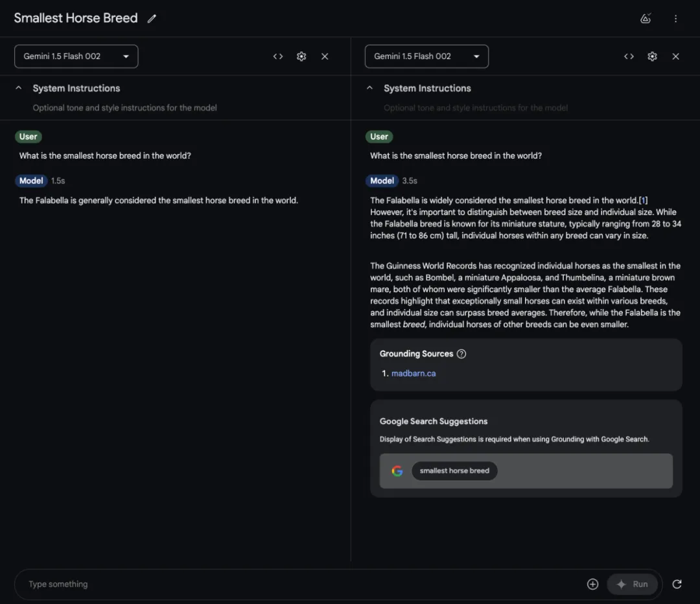The height and width of the screenshot is (604, 700).
Task: Click the left system instructions text field
Action: (x=124, y=108)
